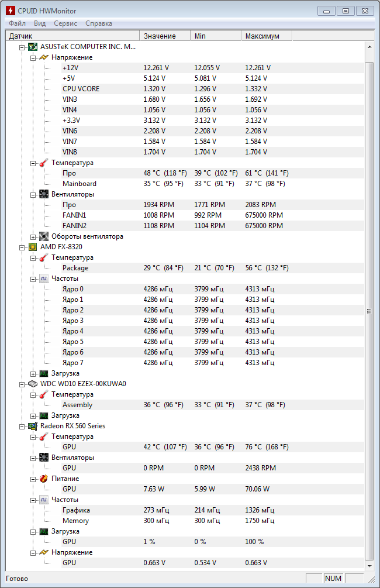Select the Assembly temperature row
This screenshot has height=588, width=380.
(212, 405)
